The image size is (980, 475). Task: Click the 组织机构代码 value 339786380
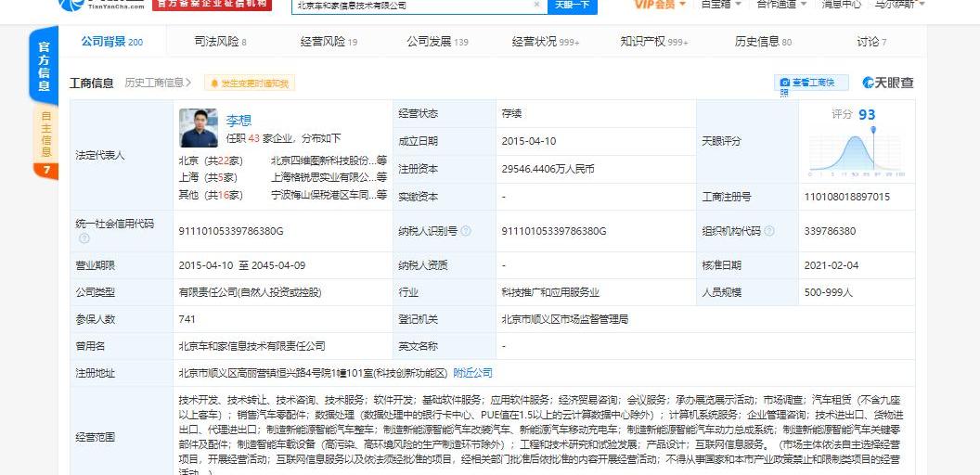(830, 231)
